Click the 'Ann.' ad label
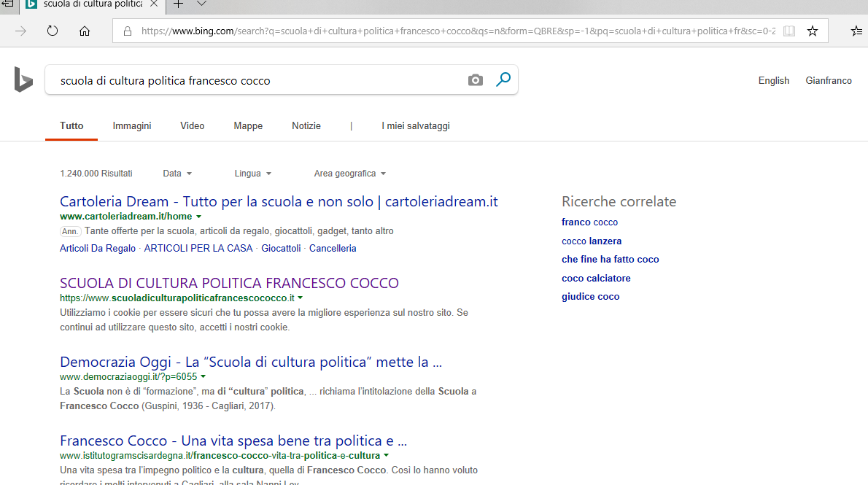Viewport: 868px width, 485px height. [70, 231]
